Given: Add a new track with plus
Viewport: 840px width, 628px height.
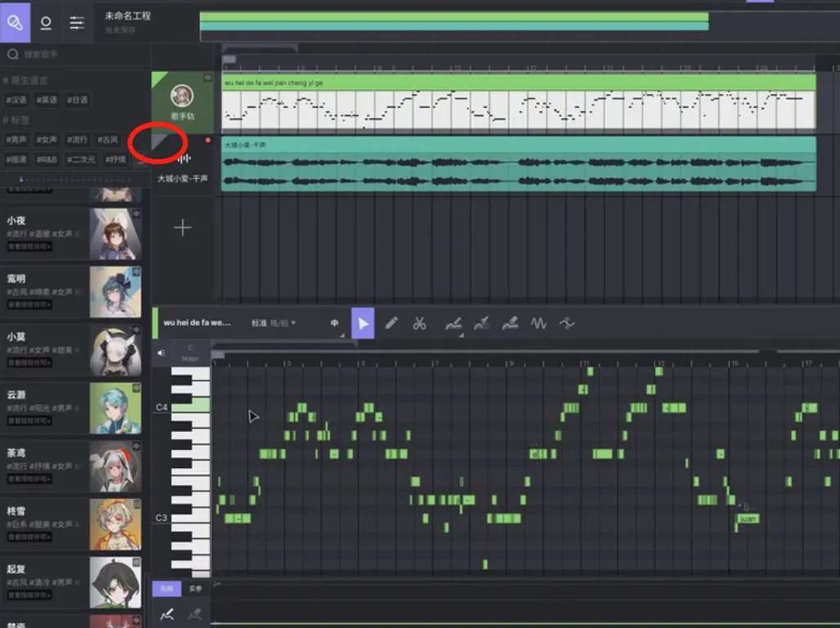Looking at the screenshot, I should point(183,228).
